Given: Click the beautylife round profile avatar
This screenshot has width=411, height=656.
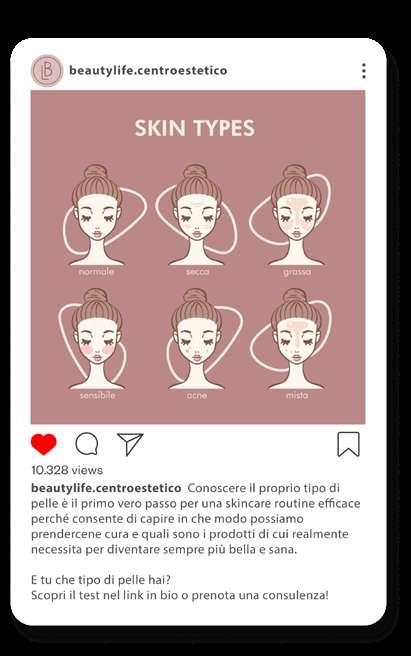Looking at the screenshot, I should 47,70.
